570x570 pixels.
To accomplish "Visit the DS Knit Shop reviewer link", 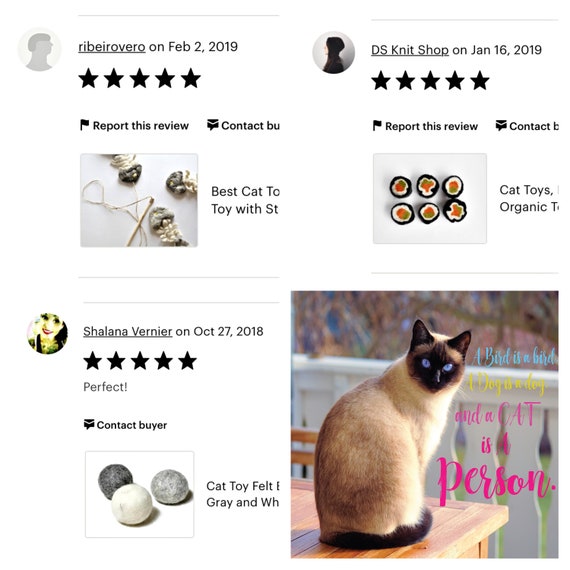I will pyautogui.click(x=410, y=50).
